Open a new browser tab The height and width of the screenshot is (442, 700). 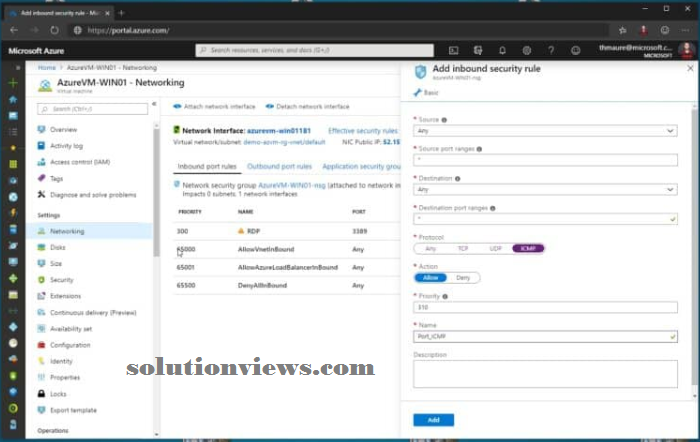click(x=121, y=13)
